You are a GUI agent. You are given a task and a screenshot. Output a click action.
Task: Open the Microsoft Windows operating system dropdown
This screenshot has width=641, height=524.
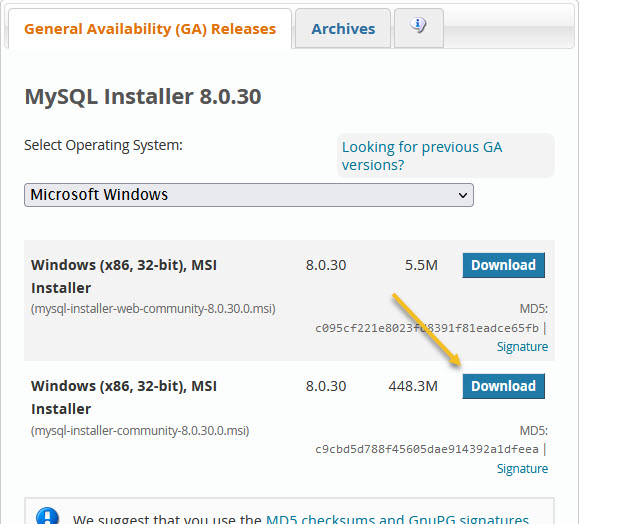[249, 195]
